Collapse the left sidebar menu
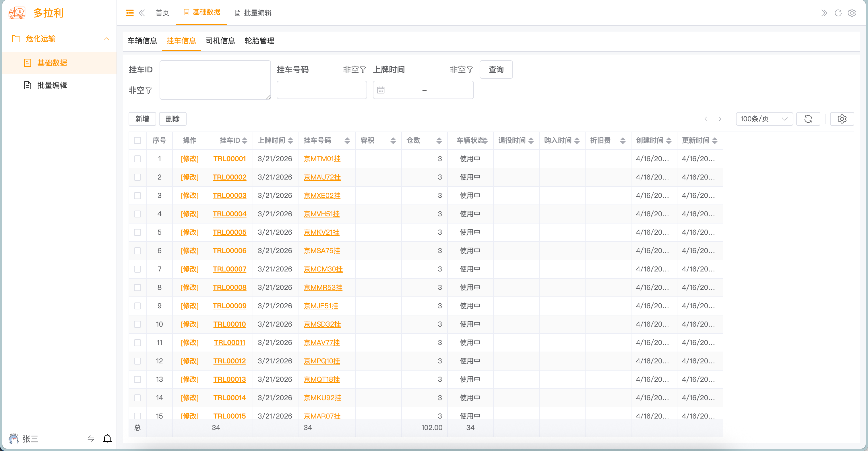 pos(129,12)
